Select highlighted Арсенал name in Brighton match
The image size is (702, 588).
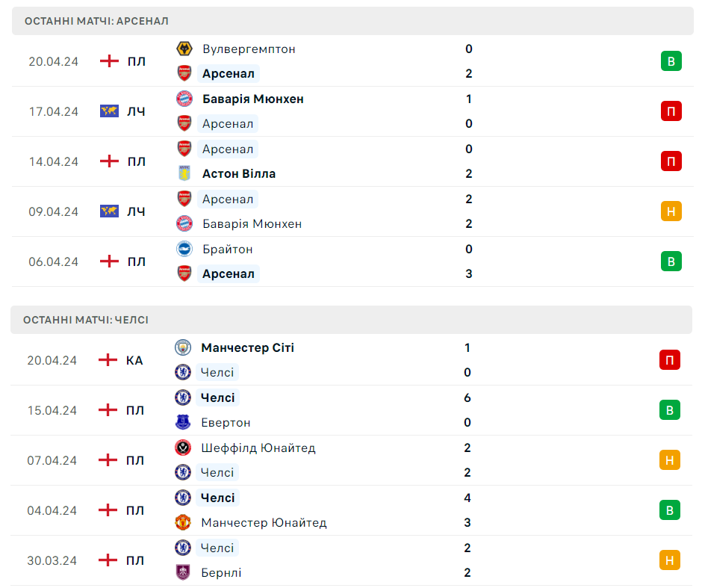coord(229,273)
